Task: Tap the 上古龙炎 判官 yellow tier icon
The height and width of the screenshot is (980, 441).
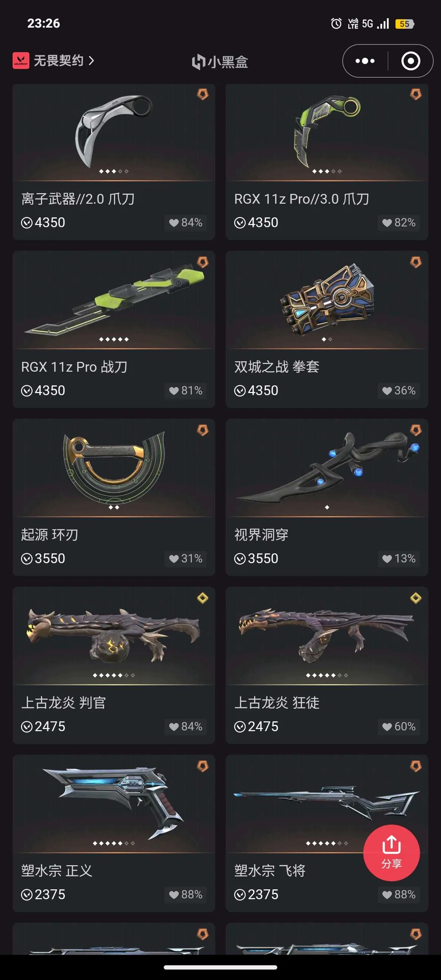Action: [x=203, y=598]
